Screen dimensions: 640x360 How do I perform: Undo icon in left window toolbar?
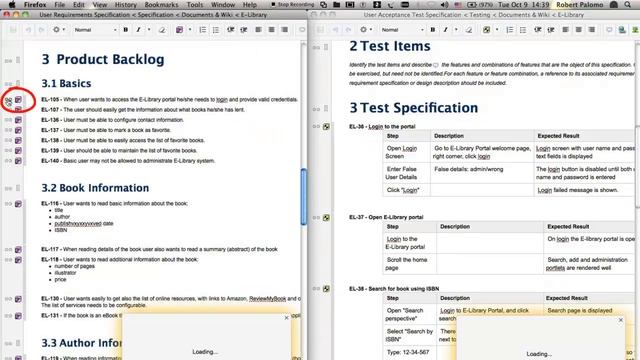point(29,30)
